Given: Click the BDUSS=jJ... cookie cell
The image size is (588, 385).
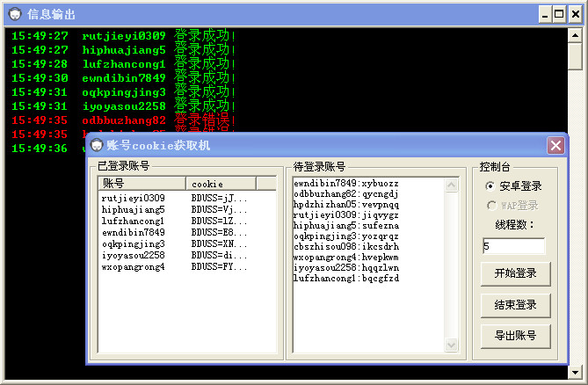Looking at the screenshot, I should [219, 198].
